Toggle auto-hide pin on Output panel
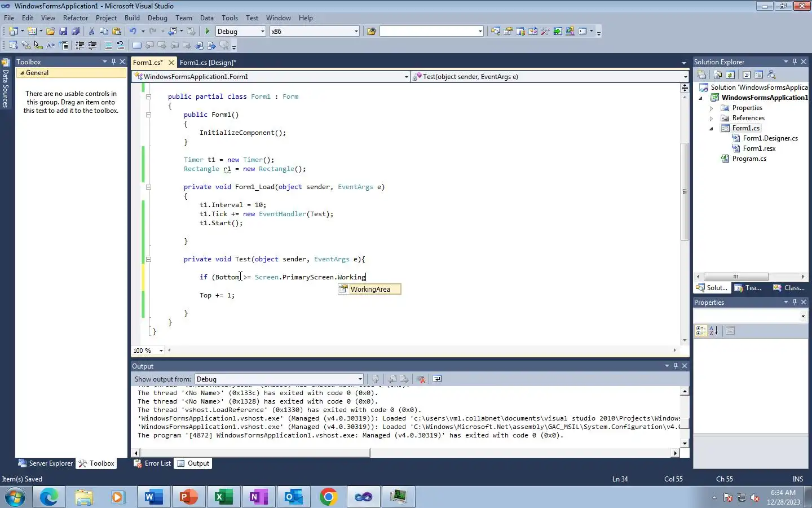The image size is (812, 508). 676,366
